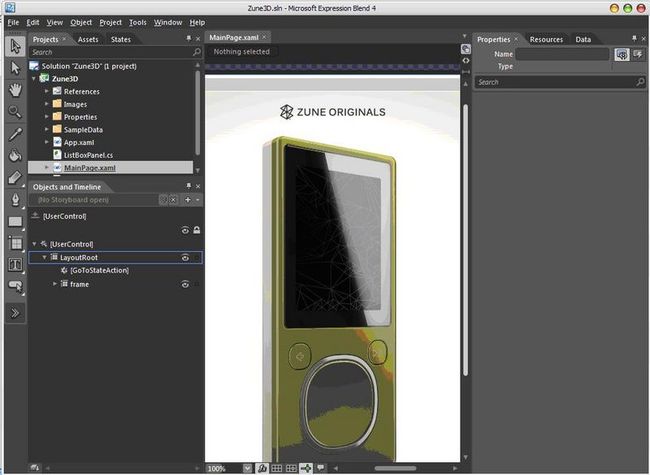The width and height of the screenshot is (650, 475).
Task: Select the Pan hand tool
Action: point(15,90)
